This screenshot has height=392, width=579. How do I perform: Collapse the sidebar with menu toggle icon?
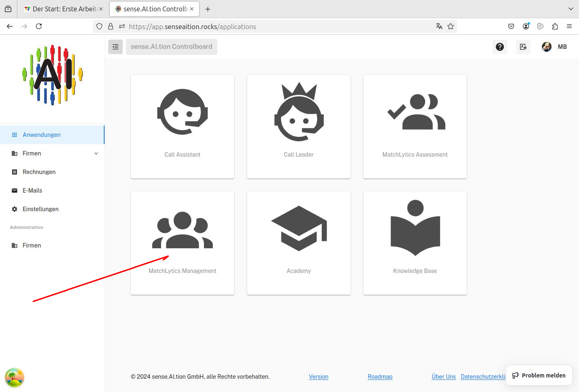pyautogui.click(x=115, y=47)
